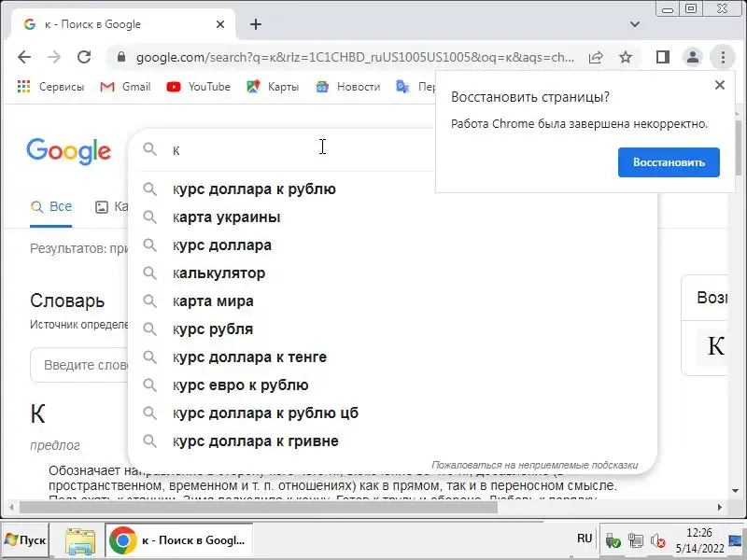This screenshot has width=747, height=560.
Task: Open the Chrome three-dot menu
Action: 723,57
